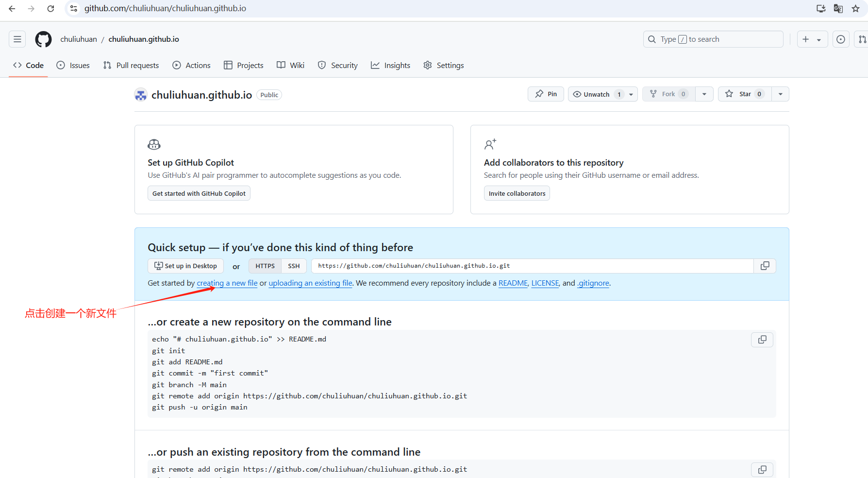Click the 'git branch -M main' line
Screen dimensions: 868x478
(x=189, y=385)
